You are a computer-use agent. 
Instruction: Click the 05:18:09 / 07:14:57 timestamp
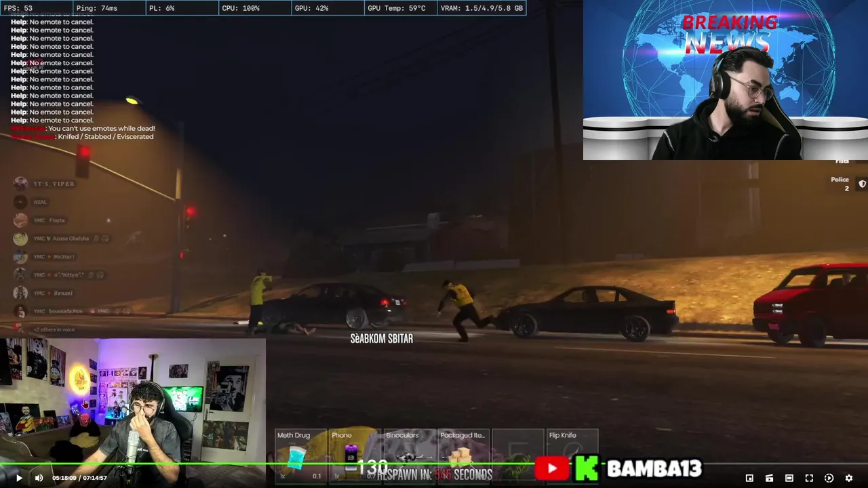[79, 479]
